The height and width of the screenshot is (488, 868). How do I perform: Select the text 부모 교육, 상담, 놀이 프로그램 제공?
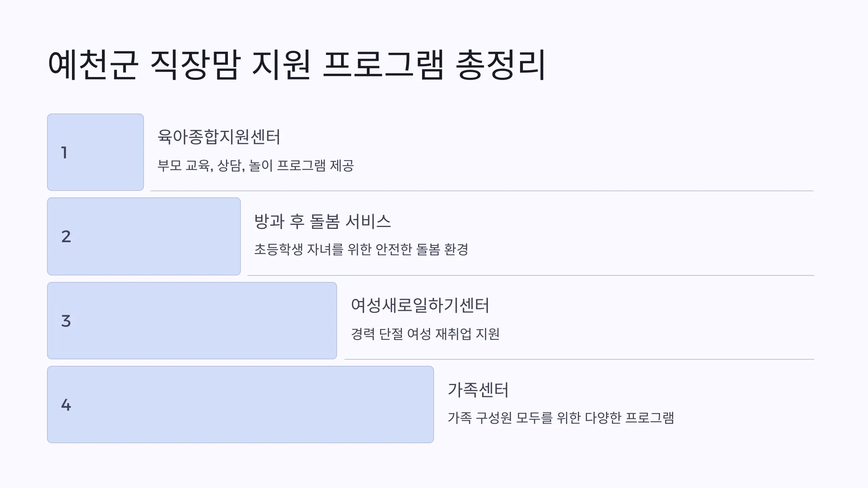pos(256,166)
